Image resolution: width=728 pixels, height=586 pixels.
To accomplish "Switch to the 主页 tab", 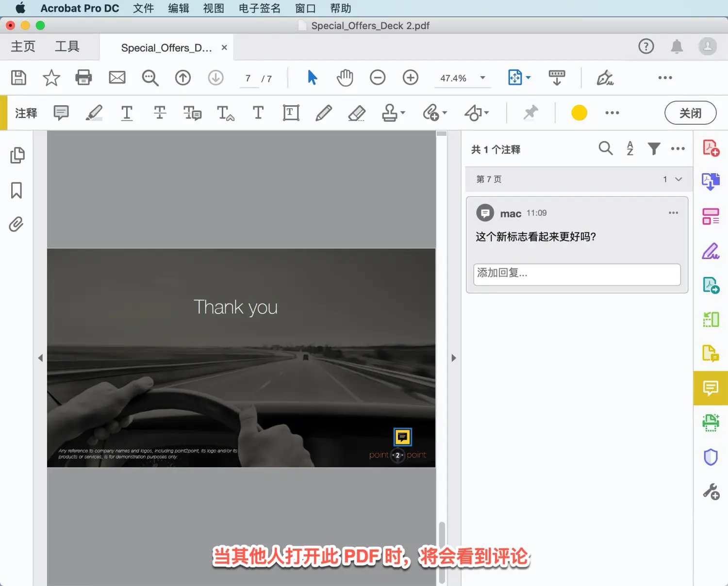I will click(23, 47).
